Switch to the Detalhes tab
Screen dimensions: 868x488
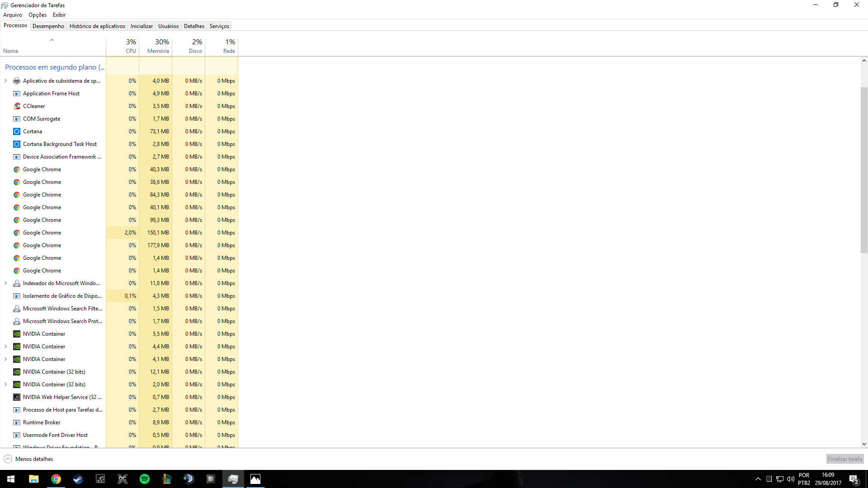pos(194,26)
